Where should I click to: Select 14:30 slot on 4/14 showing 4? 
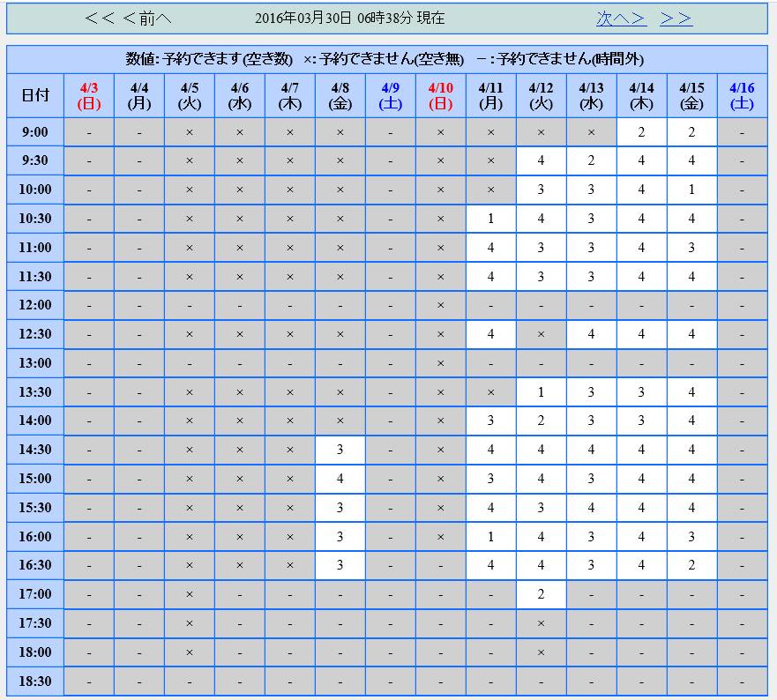pos(641,450)
